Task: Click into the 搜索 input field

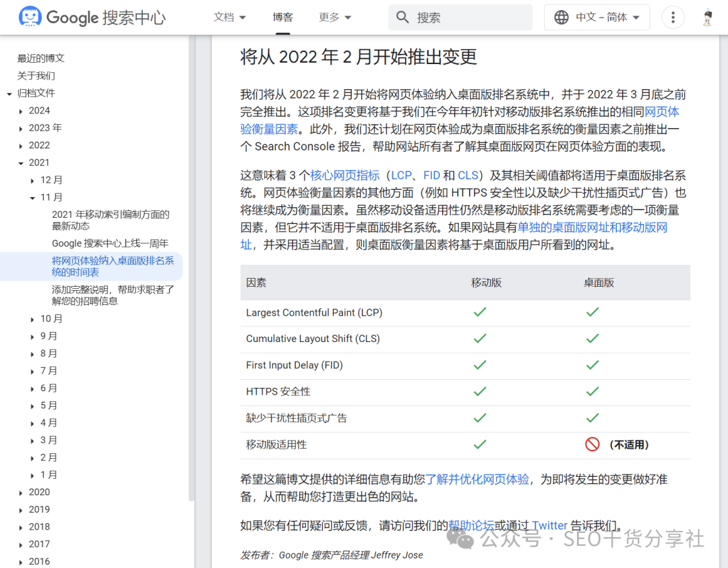Action: click(460, 17)
